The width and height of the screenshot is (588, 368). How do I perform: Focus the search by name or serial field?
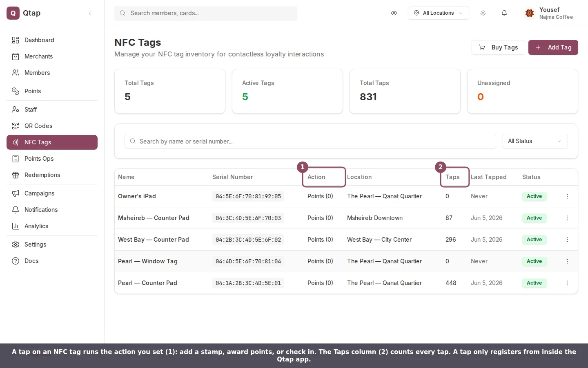[x=310, y=141]
